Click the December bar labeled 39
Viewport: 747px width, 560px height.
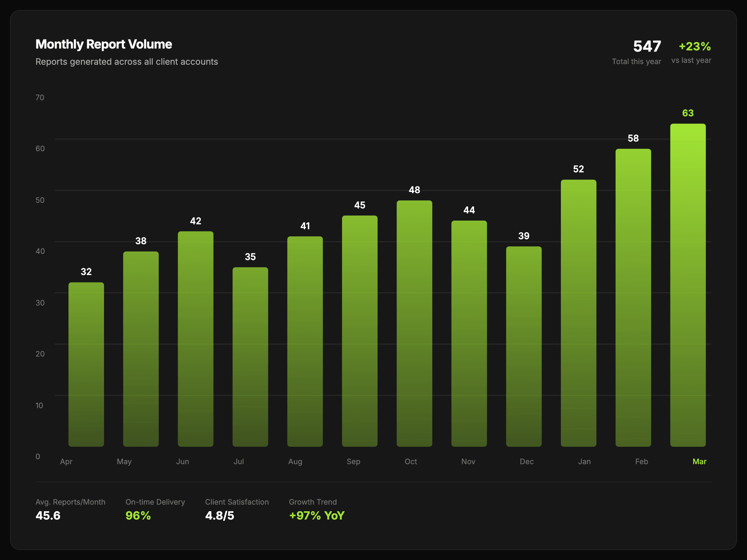point(524,346)
